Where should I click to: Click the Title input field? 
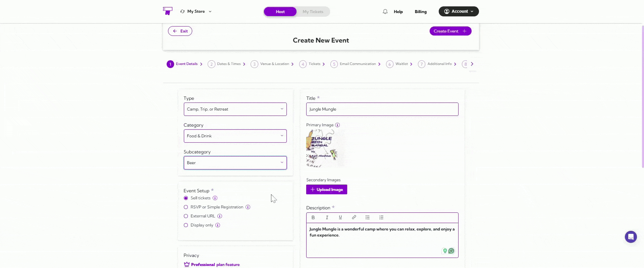(382, 109)
